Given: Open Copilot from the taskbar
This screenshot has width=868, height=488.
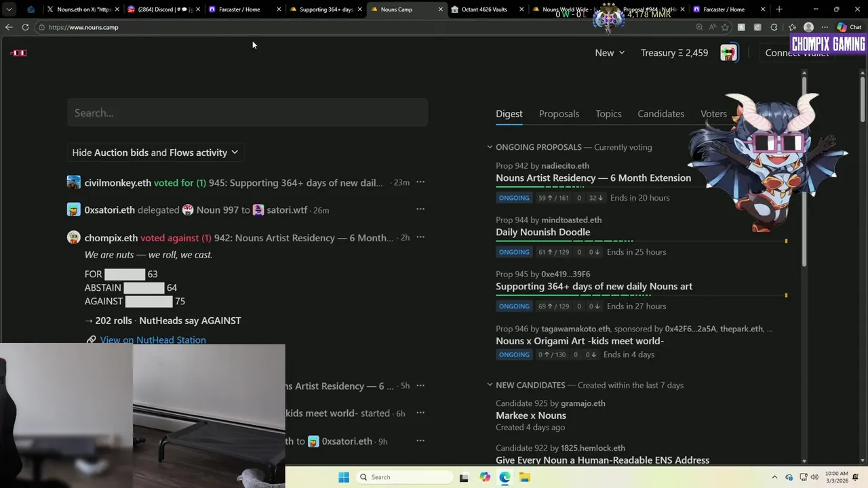Looking at the screenshot, I should [x=484, y=477].
